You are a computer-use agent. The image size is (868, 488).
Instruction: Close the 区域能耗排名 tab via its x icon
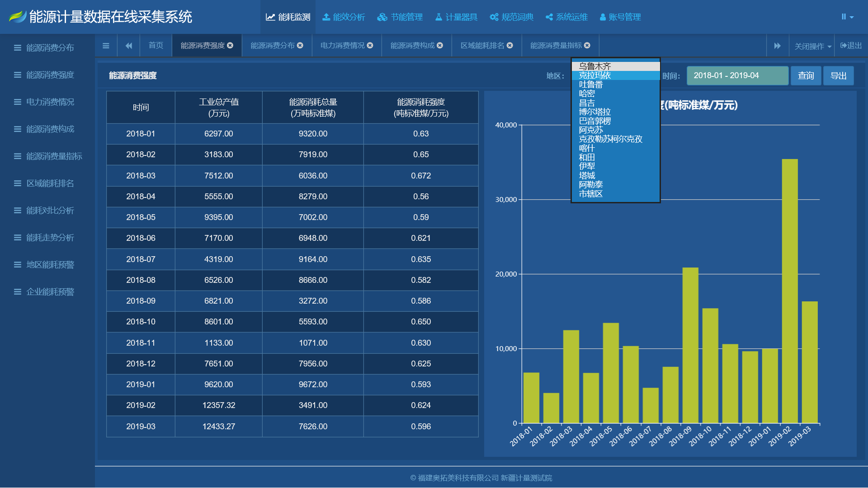point(510,46)
